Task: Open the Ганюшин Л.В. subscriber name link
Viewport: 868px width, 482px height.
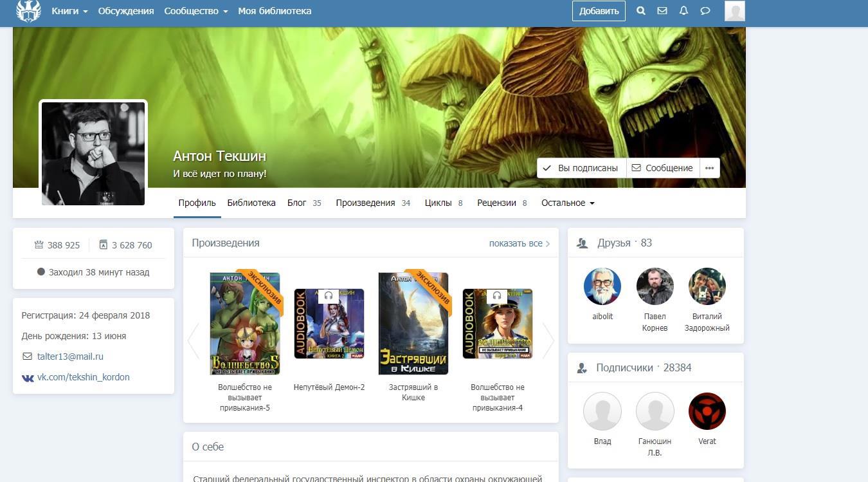Action: [x=655, y=447]
